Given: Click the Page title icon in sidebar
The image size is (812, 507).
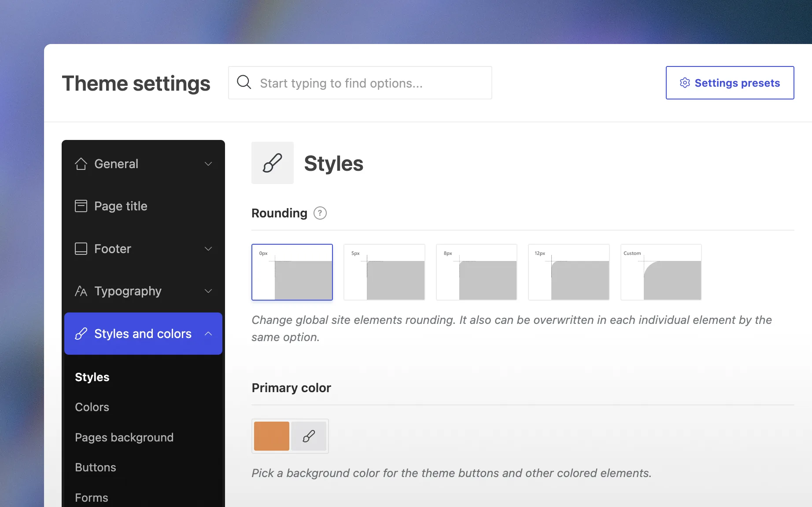Looking at the screenshot, I should [x=81, y=206].
